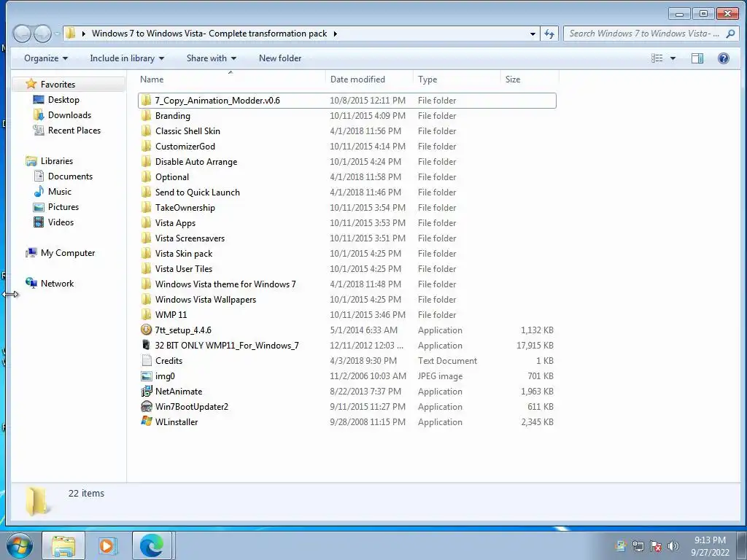Select the Optional folder
The height and width of the screenshot is (560, 747).
tap(347, 176)
